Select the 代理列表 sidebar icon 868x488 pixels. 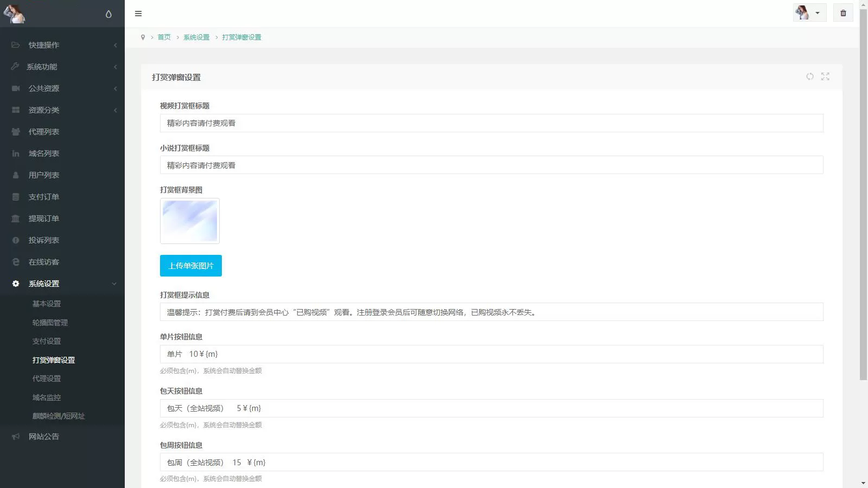(15, 131)
